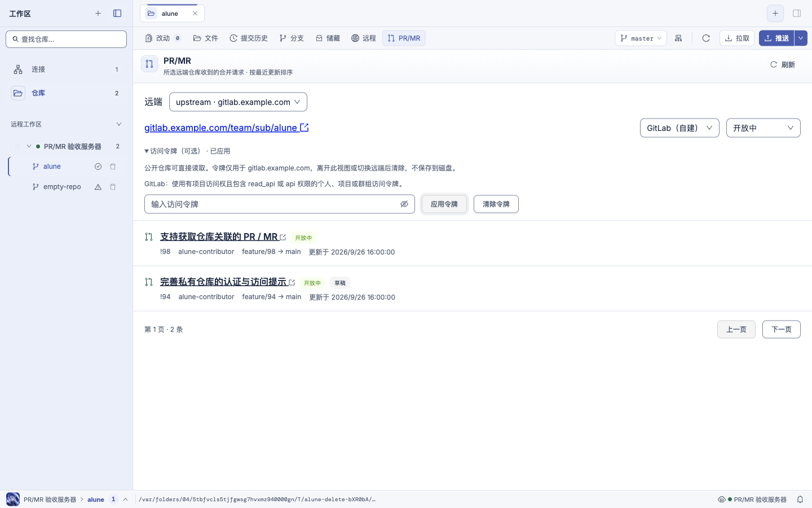Open the upstream remote dropdown
The height and width of the screenshot is (508, 812).
[x=238, y=102]
